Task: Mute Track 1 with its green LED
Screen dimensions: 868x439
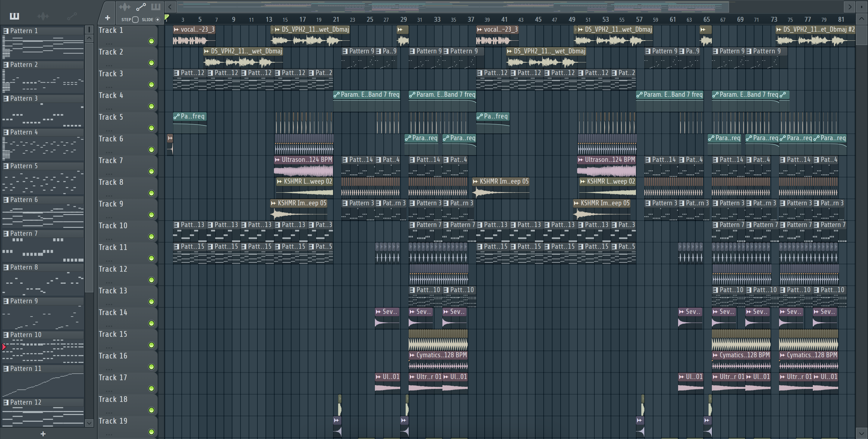Action: pyautogui.click(x=151, y=41)
